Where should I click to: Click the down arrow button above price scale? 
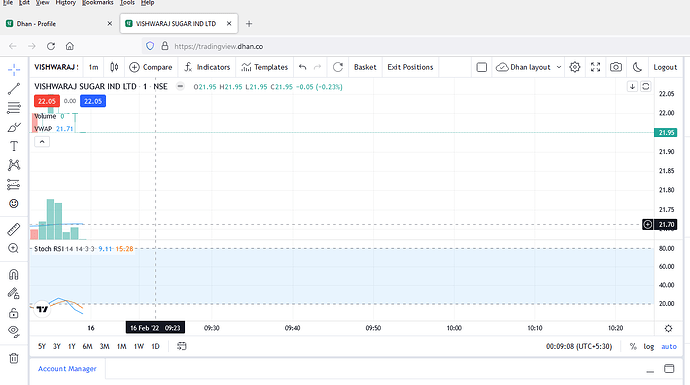pos(632,86)
